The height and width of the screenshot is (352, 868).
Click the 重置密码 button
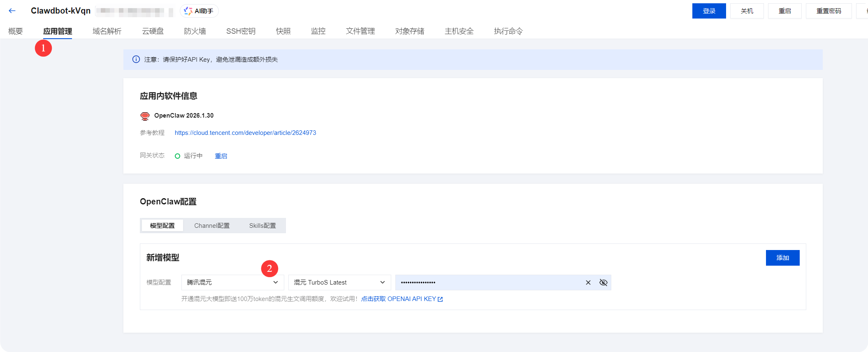829,11
